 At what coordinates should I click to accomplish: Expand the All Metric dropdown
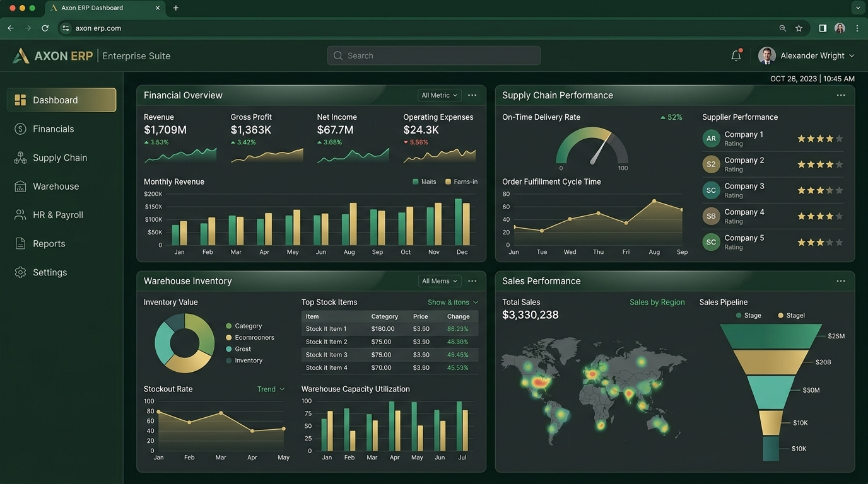440,95
